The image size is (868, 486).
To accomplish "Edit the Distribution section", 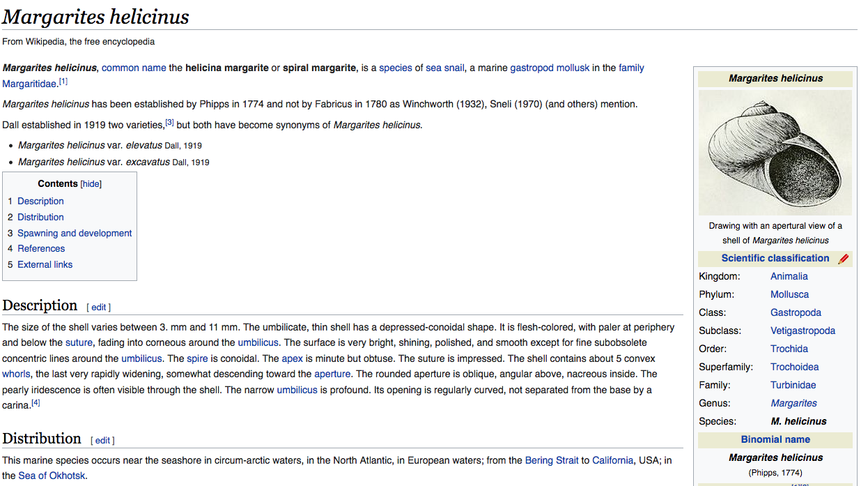I will click(x=102, y=441).
